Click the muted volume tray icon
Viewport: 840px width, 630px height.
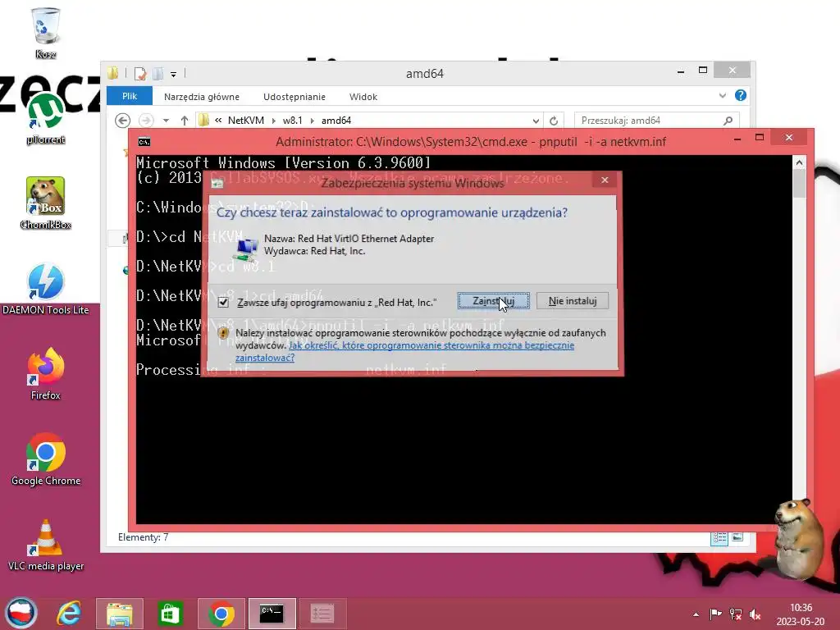(756, 614)
